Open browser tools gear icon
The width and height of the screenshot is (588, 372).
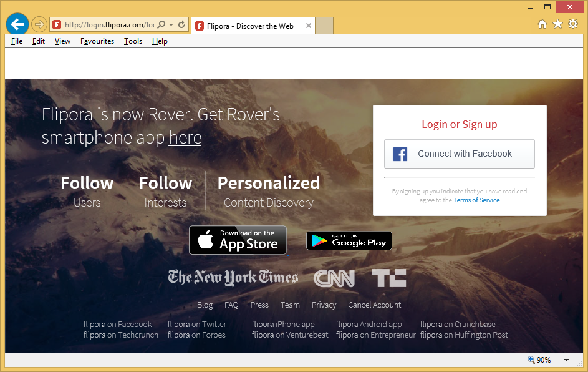pyautogui.click(x=573, y=24)
